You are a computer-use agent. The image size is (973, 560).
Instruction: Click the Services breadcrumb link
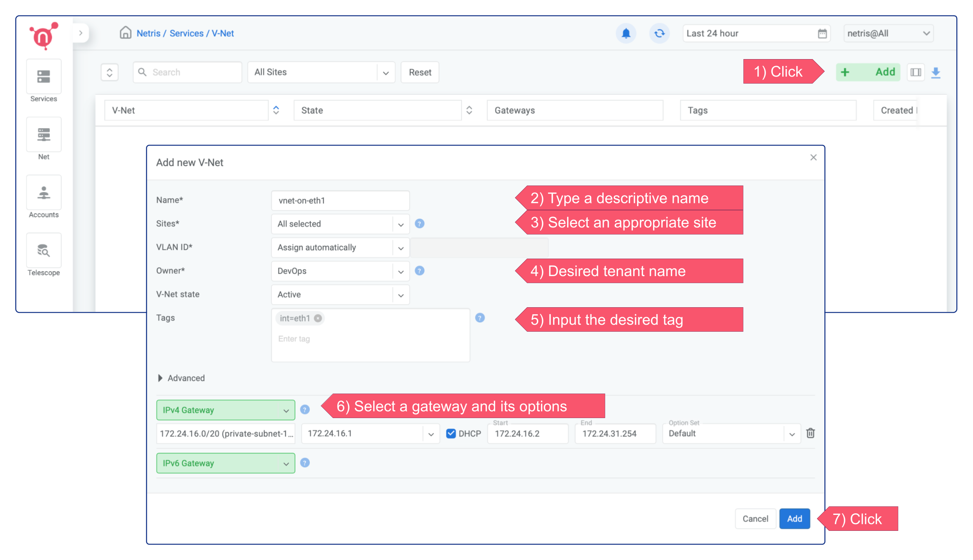click(x=186, y=33)
